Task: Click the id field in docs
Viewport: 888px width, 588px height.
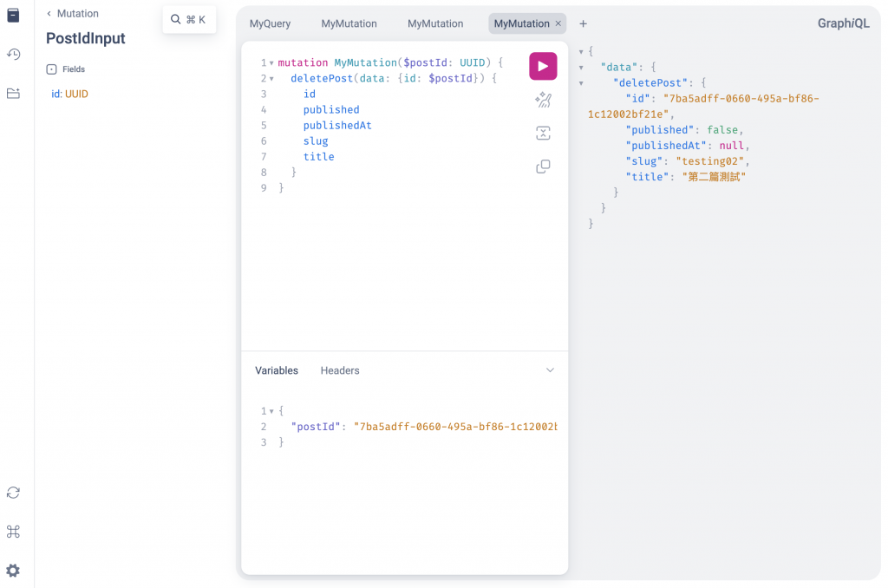Action: point(55,94)
